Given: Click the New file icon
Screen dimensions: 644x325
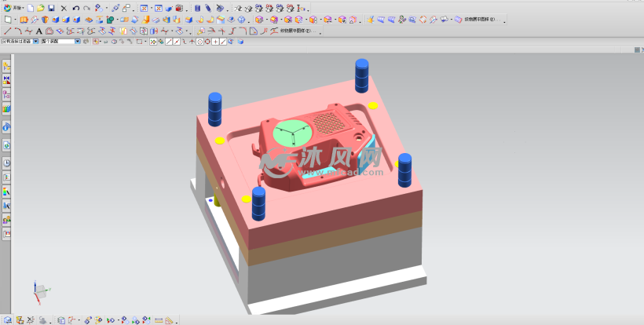Looking at the screenshot, I should [x=31, y=8].
